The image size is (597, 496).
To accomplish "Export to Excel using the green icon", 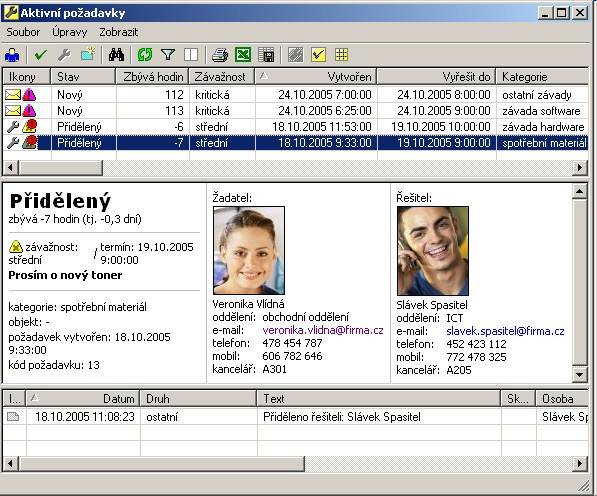I will [243, 55].
